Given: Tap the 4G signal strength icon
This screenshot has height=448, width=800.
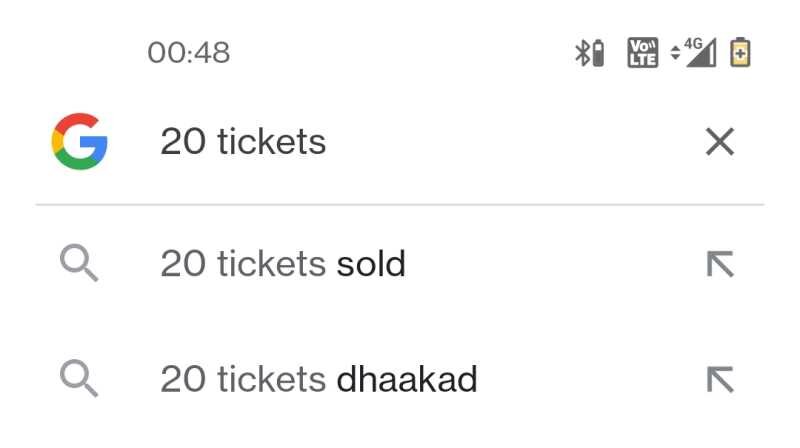Looking at the screenshot, I should point(701,53).
